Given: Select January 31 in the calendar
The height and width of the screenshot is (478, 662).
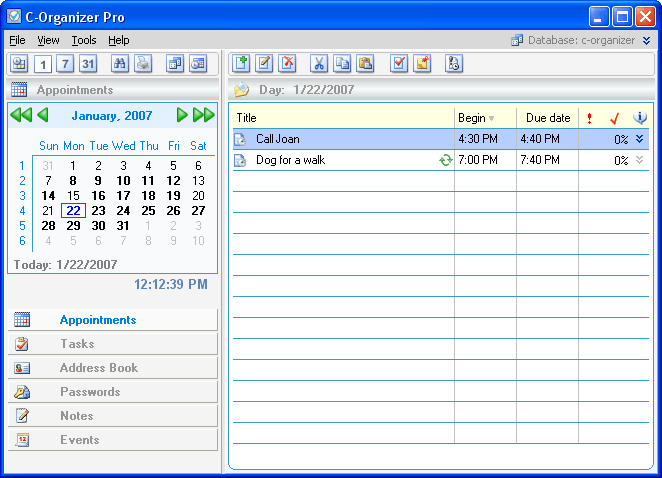Looking at the screenshot, I should (123, 225).
